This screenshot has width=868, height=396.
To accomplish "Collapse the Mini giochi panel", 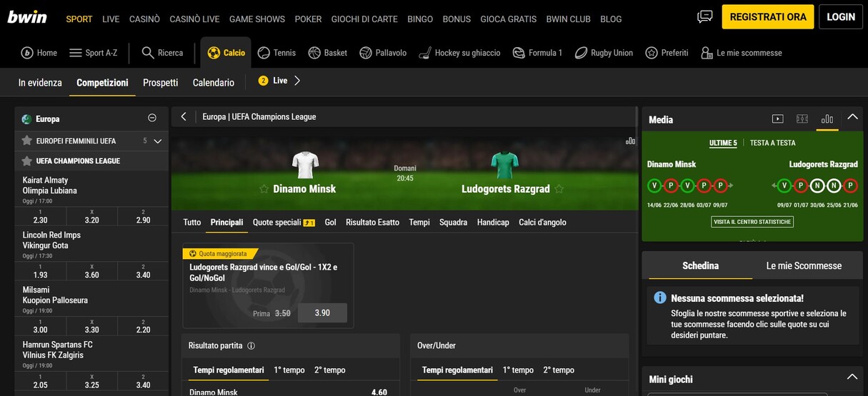I will point(852,376).
